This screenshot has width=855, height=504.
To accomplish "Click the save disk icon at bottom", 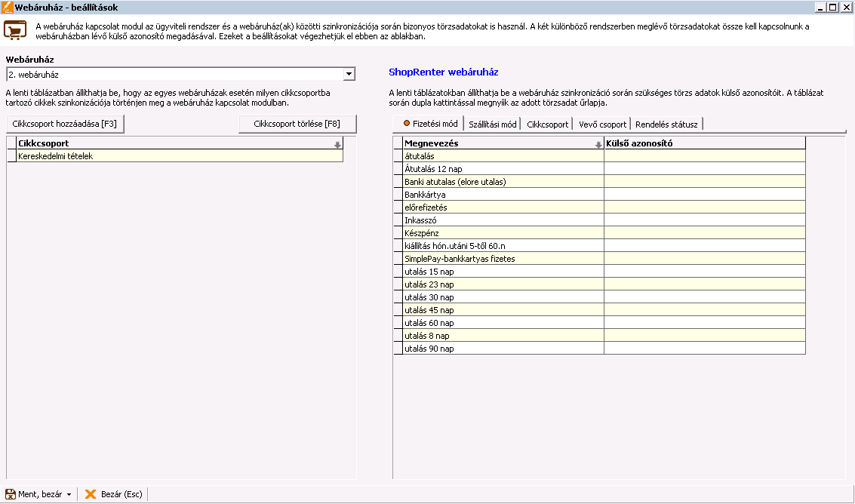I will point(11,494).
